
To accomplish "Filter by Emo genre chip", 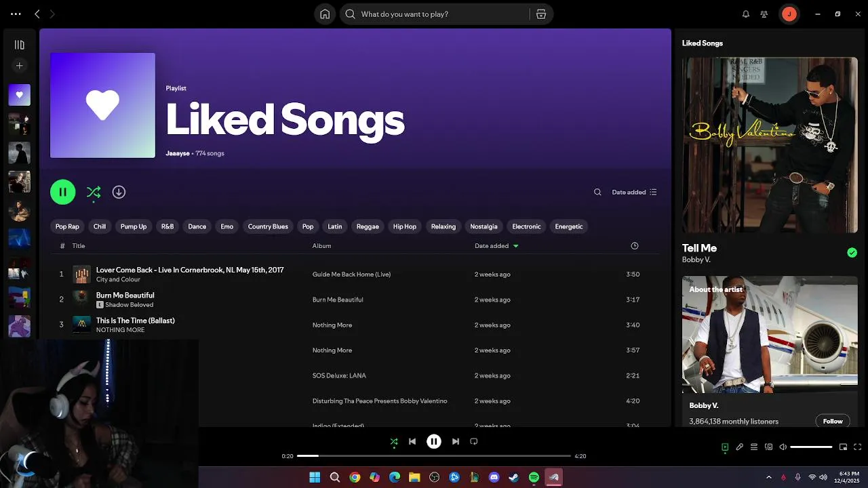I will pyautogui.click(x=227, y=226).
